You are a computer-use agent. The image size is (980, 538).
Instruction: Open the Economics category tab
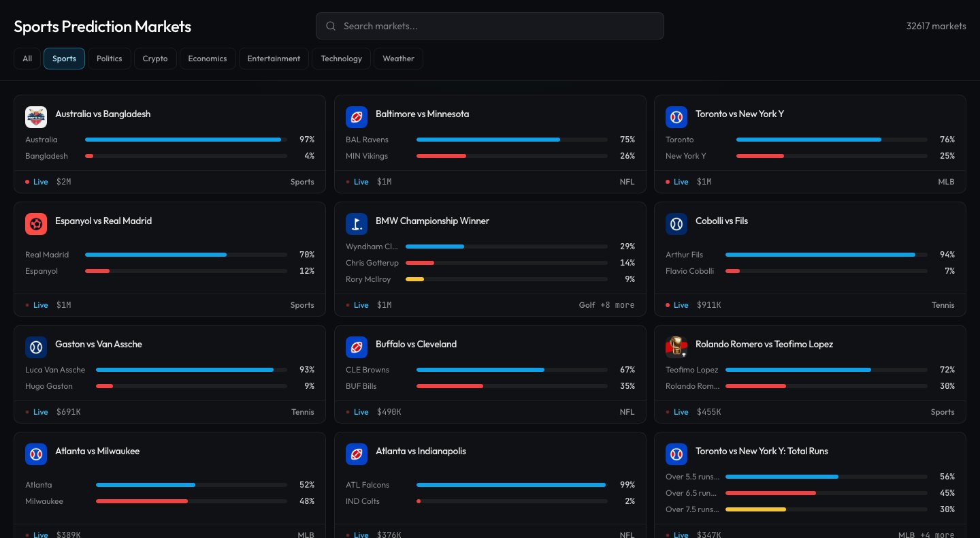pos(208,59)
